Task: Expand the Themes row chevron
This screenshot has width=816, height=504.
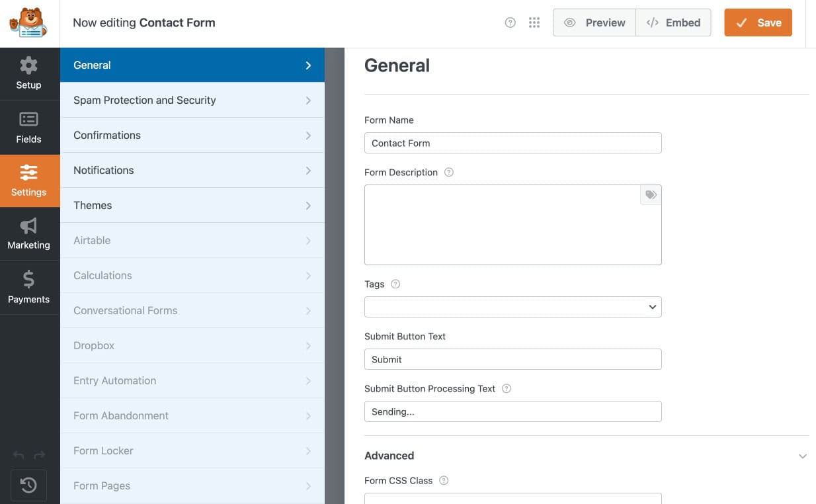Action: pos(308,205)
